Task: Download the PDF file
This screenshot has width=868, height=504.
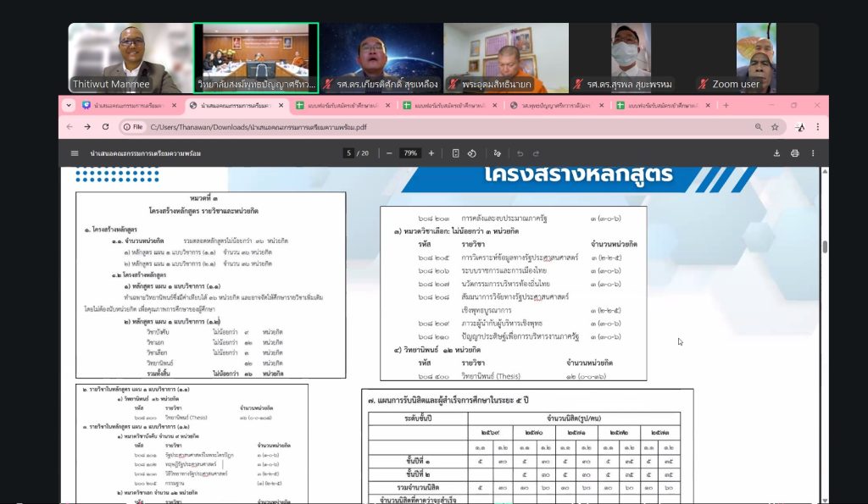Action: (x=776, y=153)
